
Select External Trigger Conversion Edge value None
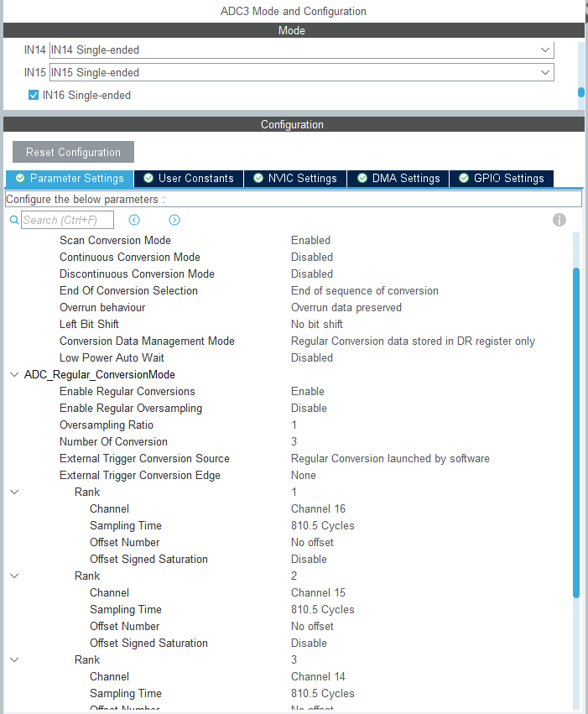(x=304, y=476)
